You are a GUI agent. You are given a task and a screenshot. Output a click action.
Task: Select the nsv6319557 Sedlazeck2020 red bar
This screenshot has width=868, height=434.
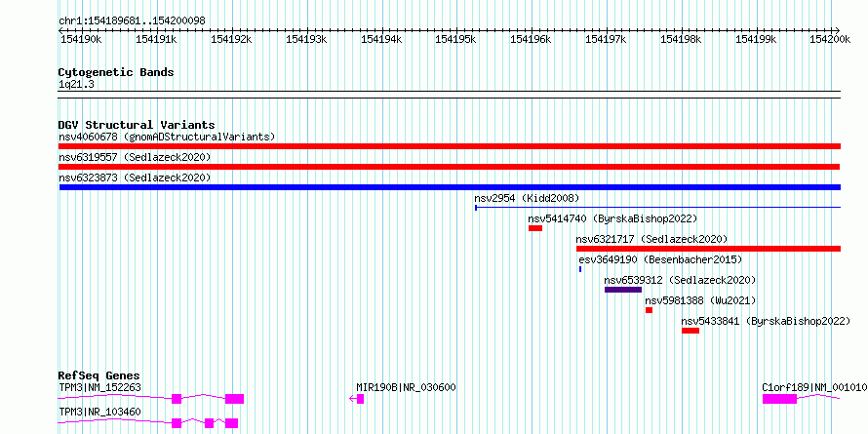[x=449, y=167]
